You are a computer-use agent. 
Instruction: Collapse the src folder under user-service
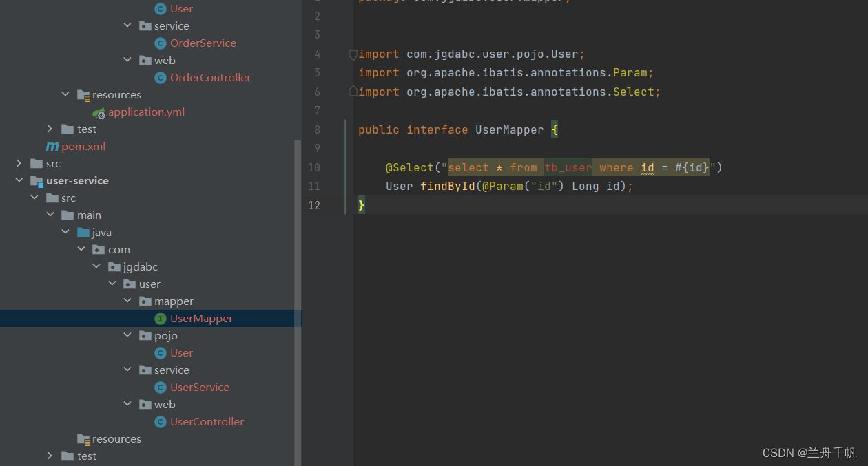pos(34,198)
